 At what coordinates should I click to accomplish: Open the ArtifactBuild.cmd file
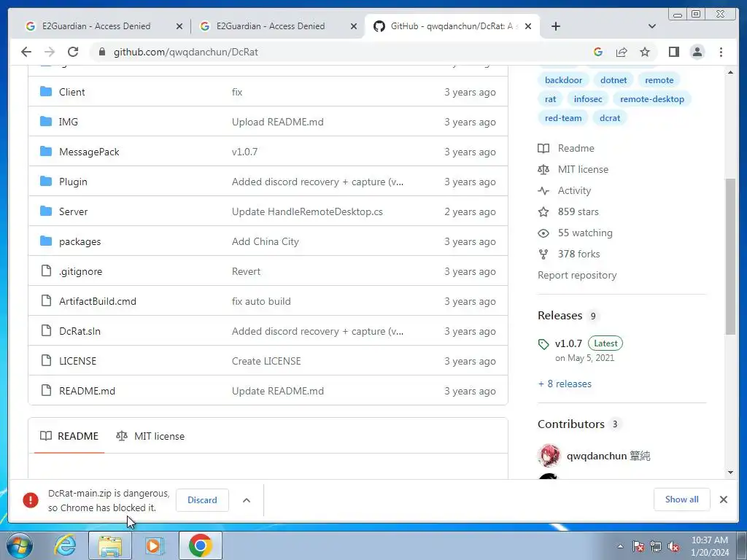coord(98,301)
